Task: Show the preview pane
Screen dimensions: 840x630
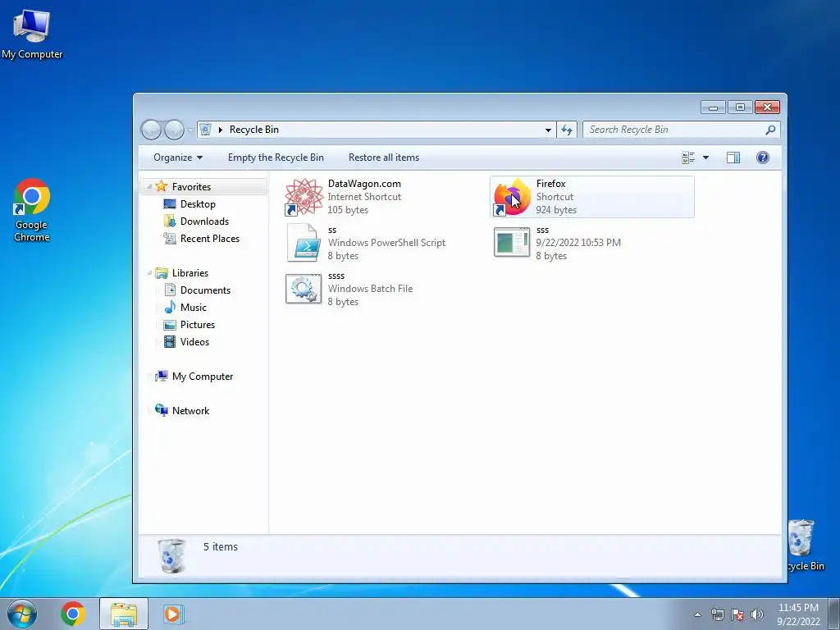Action: pyautogui.click(x=733, y=157)
